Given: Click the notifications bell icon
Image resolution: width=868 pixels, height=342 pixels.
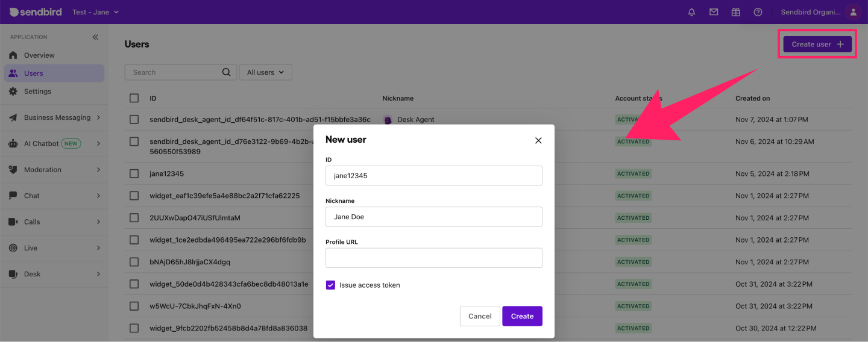Looking at the screenshot, I should 691,12.
